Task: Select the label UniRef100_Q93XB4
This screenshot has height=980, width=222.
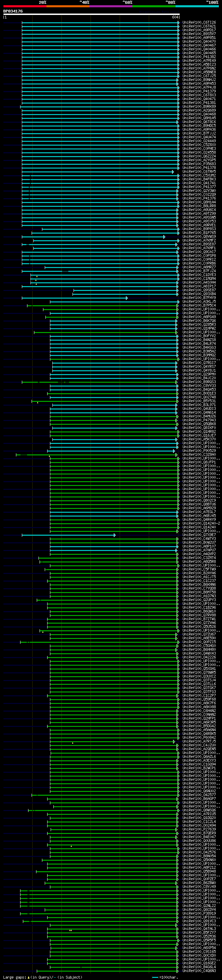Action: coord(199,294)
